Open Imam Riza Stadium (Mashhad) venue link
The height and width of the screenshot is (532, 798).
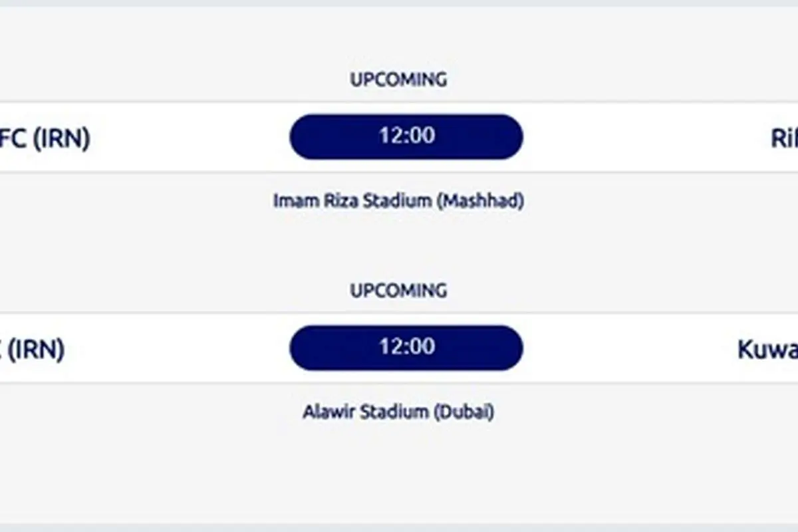tap(399, 201)
